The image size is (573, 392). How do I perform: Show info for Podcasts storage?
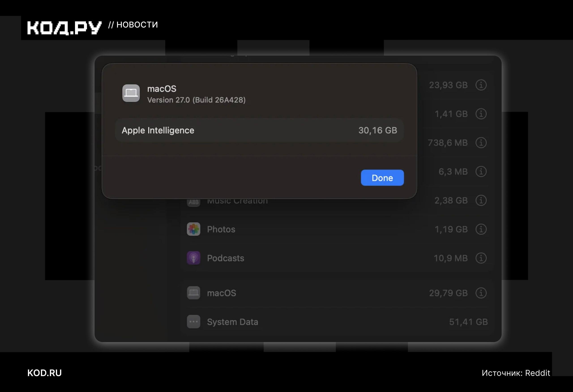pyautogui.click(x=481, y=258)
